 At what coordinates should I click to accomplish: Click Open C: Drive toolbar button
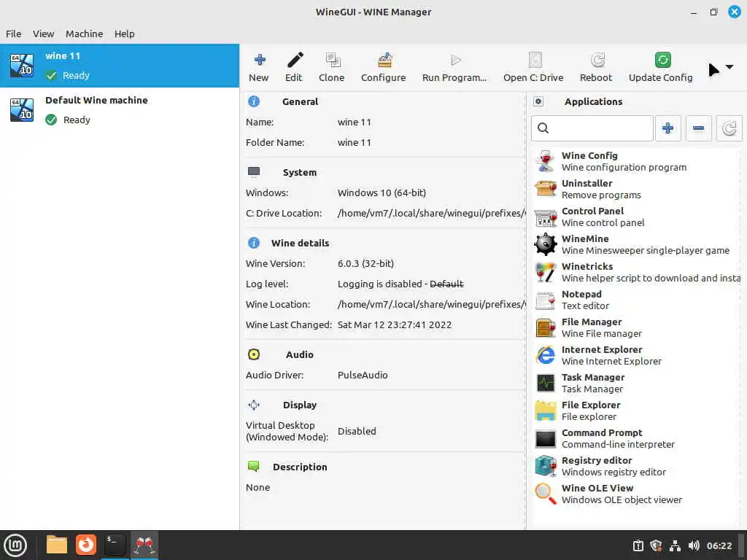click(x=533, y=67)
